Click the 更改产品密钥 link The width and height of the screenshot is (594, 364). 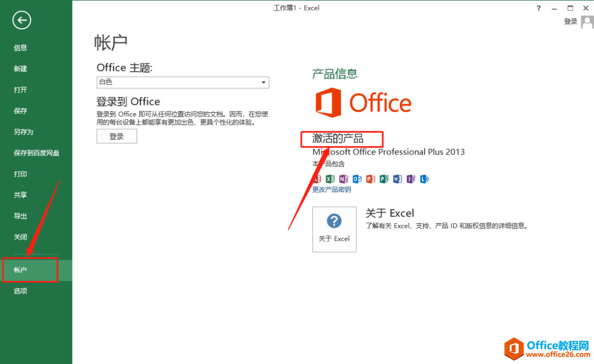pos(332,189)
